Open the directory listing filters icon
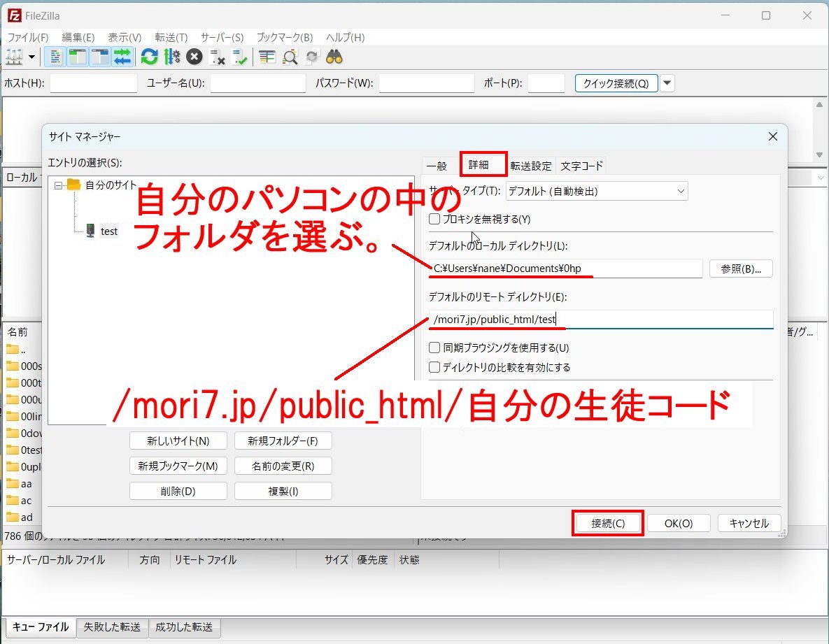 (267, 57)
